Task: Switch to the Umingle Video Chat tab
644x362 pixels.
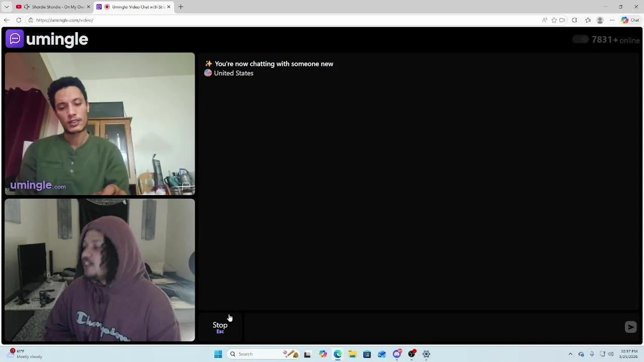Action: pos(133,7)
